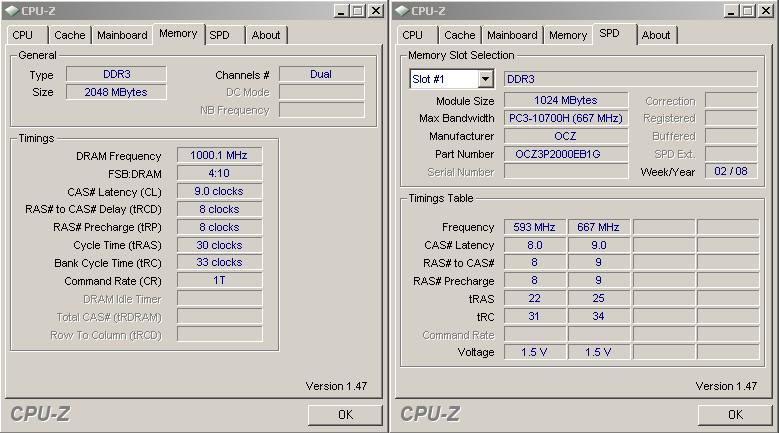Click the Memory Slot Selection group label
The image size is (779, 433).
click(461, 55)
